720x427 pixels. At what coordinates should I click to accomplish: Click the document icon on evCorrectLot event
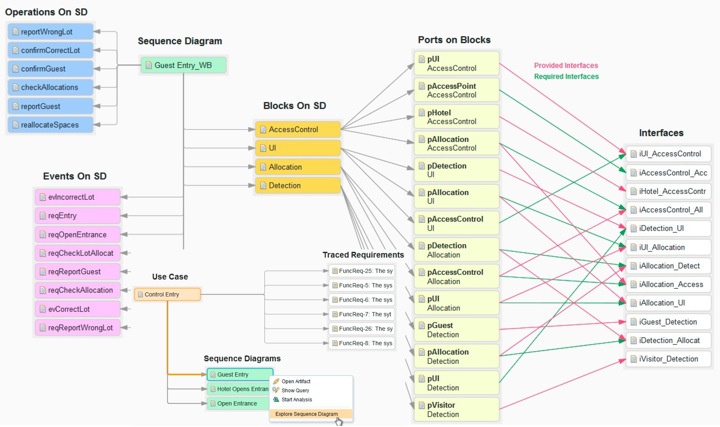click(x=41, y=309)
